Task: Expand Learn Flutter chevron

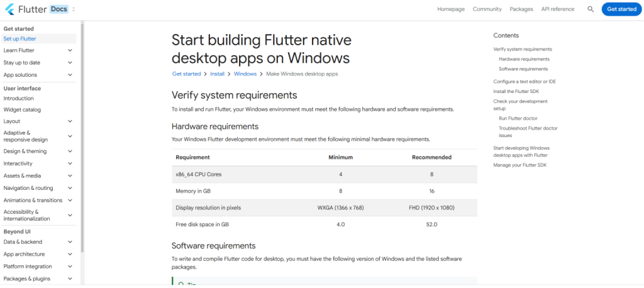Action: pyautogui.click(x=70, y=50)
